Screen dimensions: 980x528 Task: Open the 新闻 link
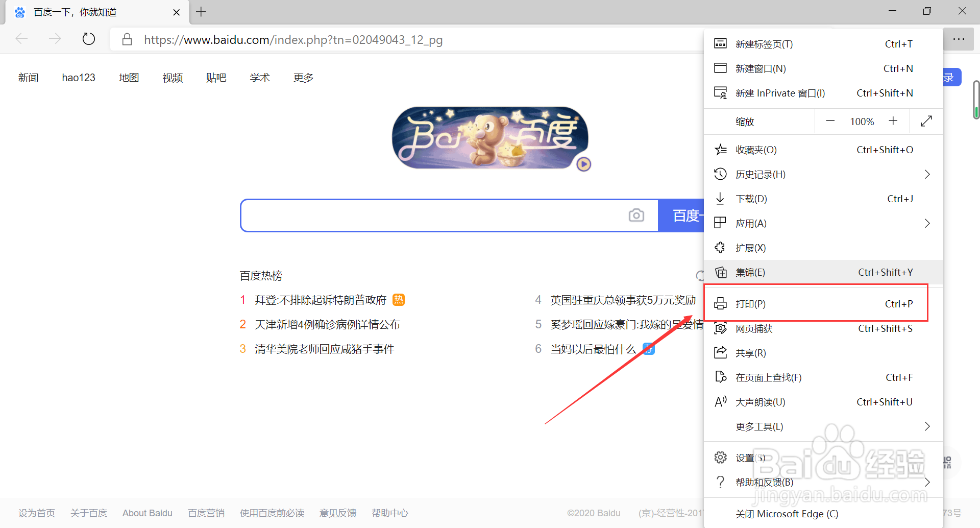tap(29, 78)
